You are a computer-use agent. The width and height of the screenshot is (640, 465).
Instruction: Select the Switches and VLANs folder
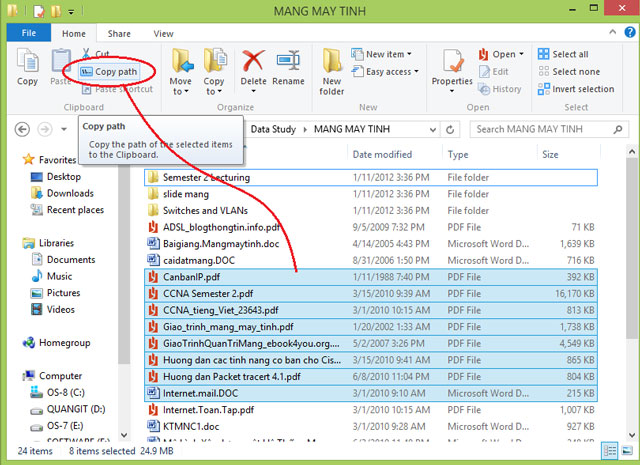point(371,211)
